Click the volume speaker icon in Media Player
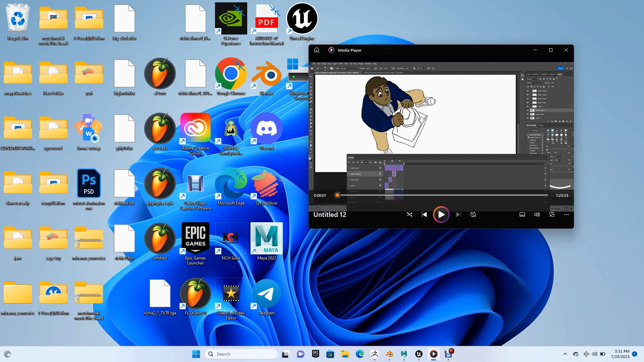644x362 pixels. pos(537,215)
